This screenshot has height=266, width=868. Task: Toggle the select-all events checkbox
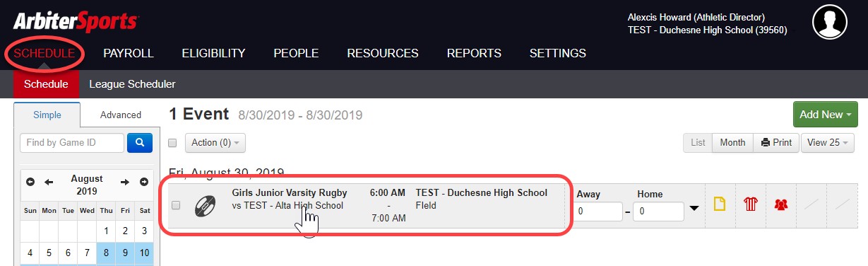(172, 143)
